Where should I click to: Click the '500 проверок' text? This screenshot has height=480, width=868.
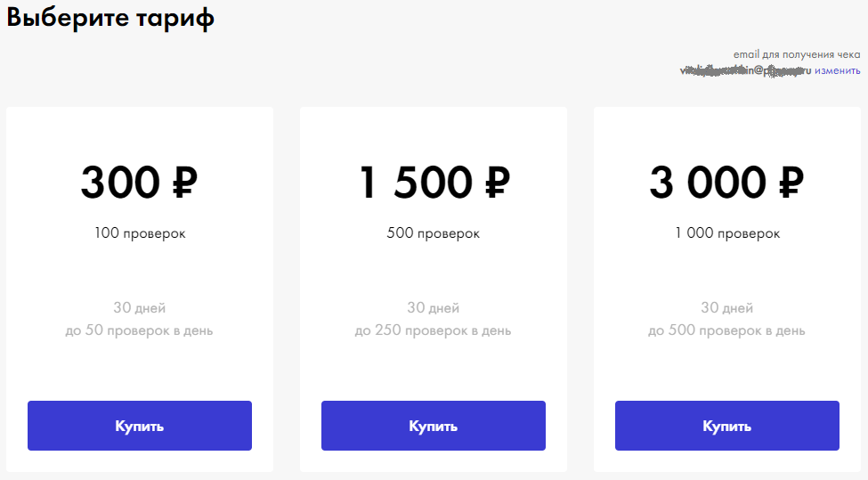point(434,233)
